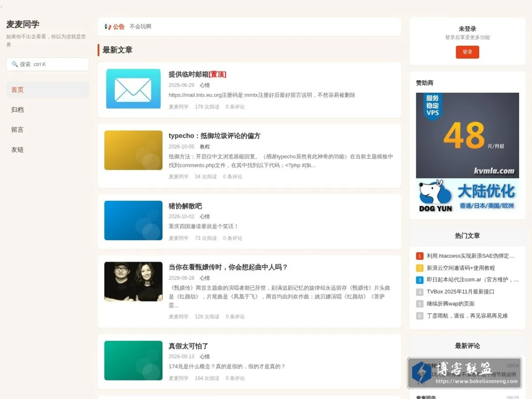The height and width of the screenshot is (399, 532).
Task: Click the blue rank 3 badge in 热门文章
Action: 419,280
